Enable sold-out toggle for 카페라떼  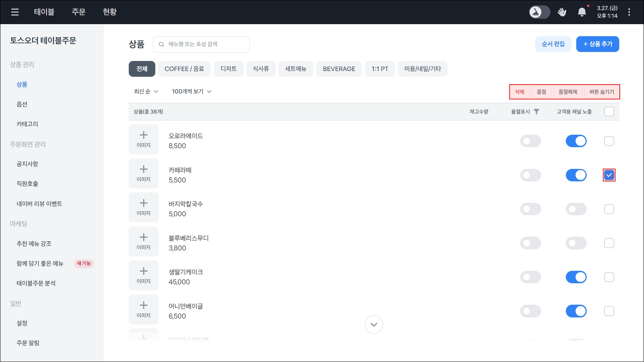coord(530,175)
